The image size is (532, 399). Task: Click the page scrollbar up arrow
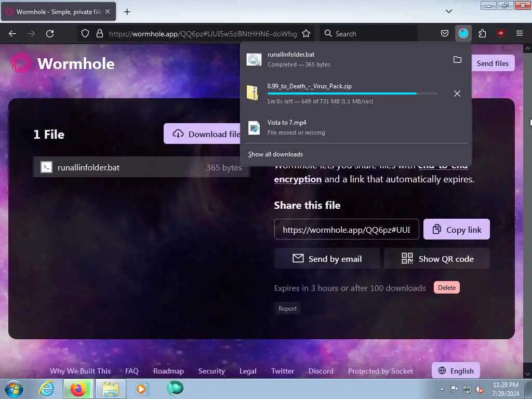527,48
